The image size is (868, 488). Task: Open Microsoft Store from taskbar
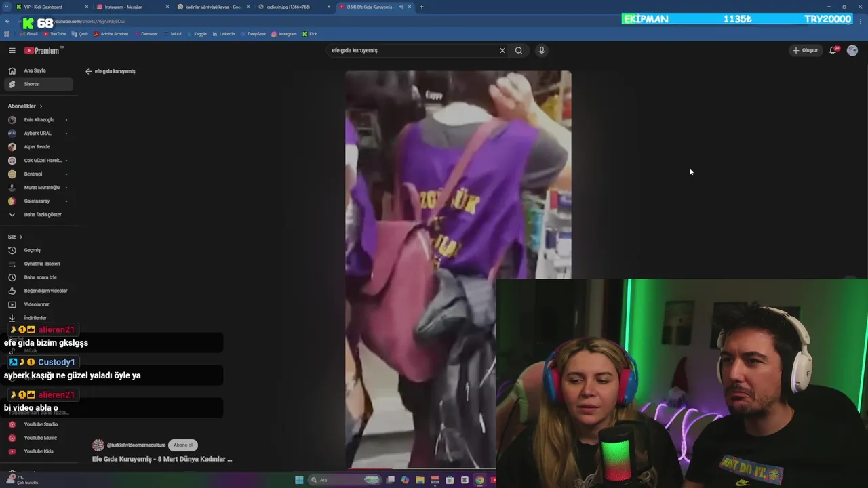pyautogui.click(x=450, y=480)
